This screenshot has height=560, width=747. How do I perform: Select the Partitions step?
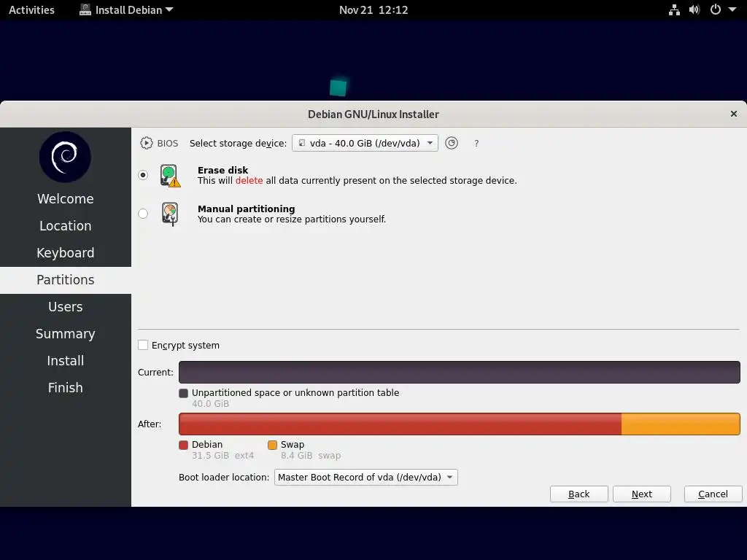[x=65, y=280]
